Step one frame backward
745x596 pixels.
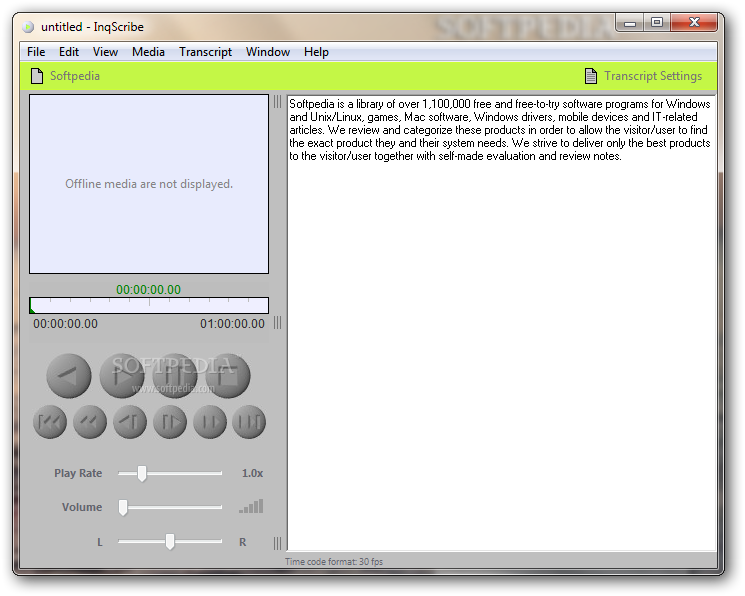(x=130, y=422)
